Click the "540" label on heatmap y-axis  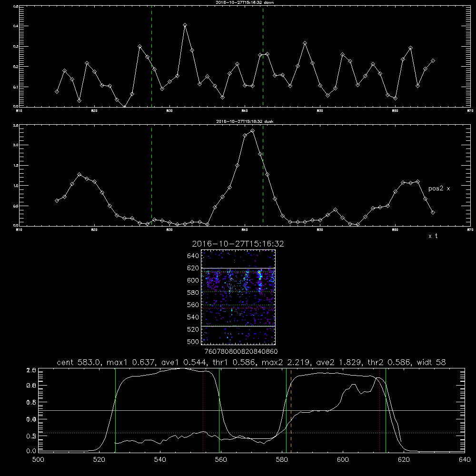[x=193, y=317]
